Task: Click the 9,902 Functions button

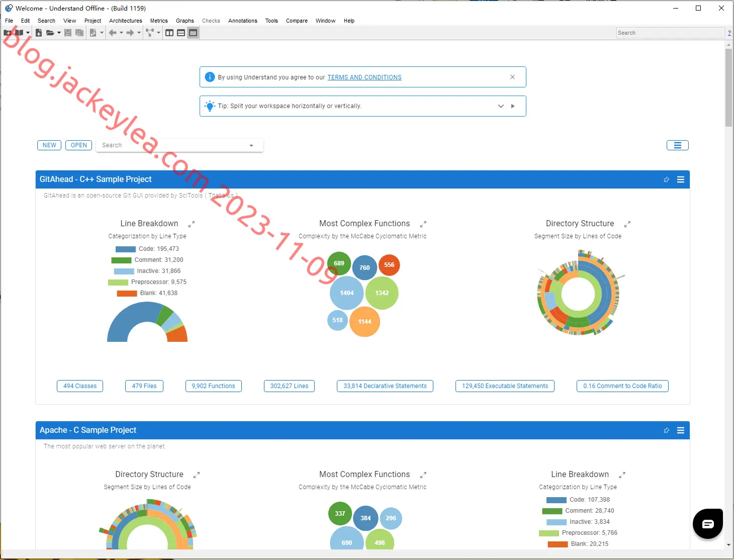Action: click(x=213, y=386)
